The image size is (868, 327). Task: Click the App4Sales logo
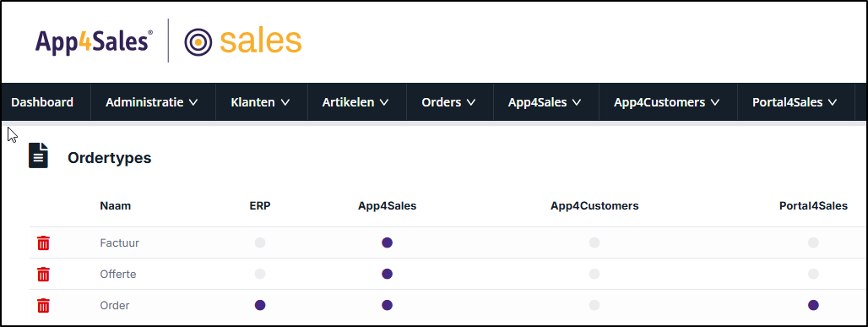[94, 41]
